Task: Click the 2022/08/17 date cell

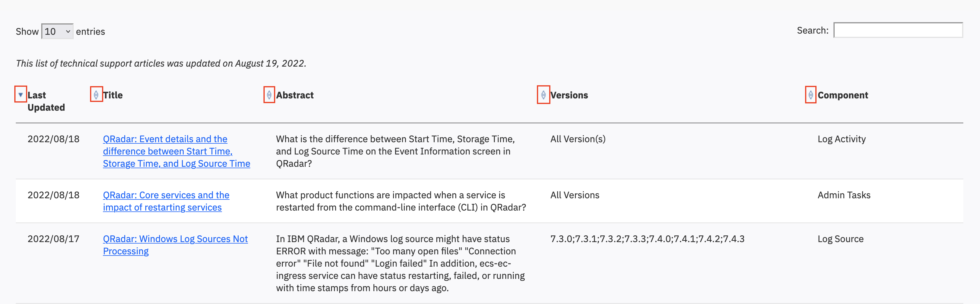Action: tap(54, 239)
